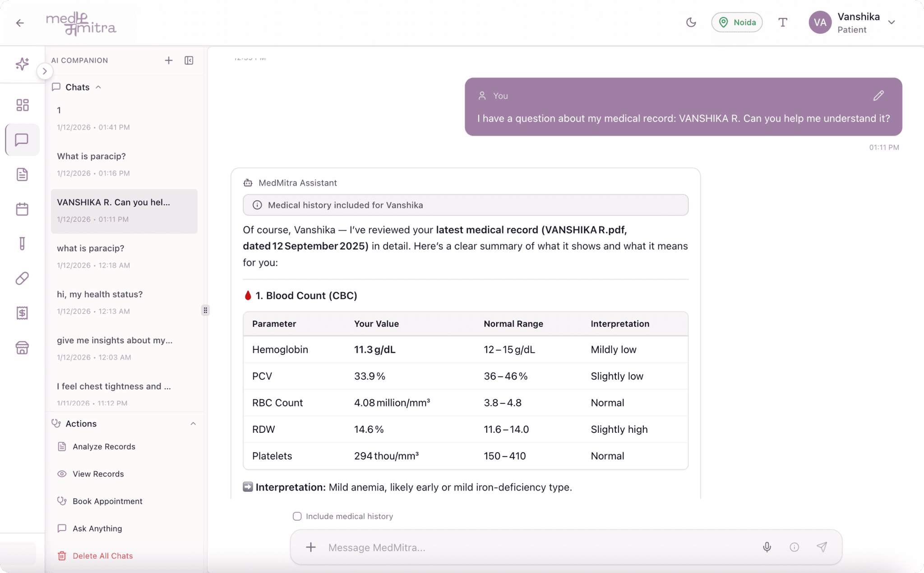Click the microphone voice input icon
Image resolution: width=924 pixels, height=573 pixels.
[x=767, y=547]
